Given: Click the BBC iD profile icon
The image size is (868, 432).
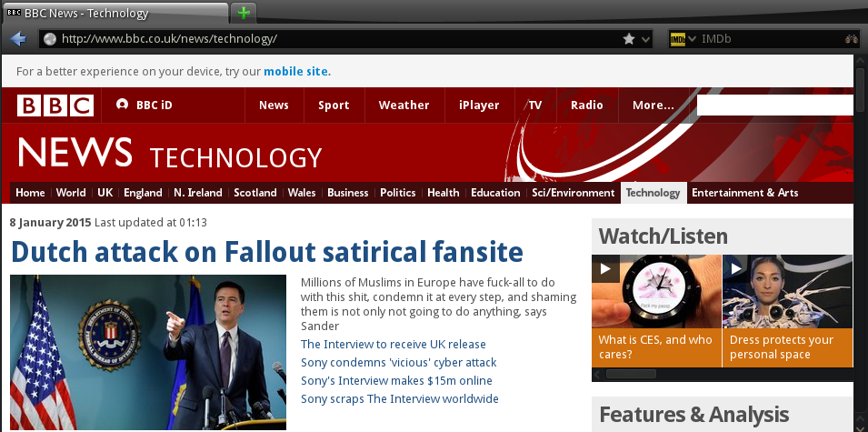Looking at the screenshot, I should tap(123, 105).
